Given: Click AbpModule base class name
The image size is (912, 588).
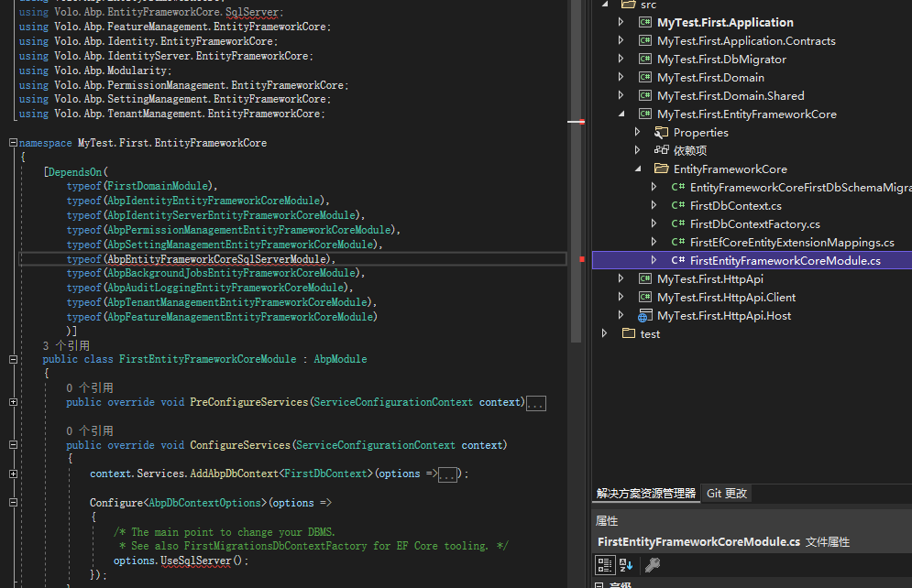Looking at the screenshot, I should (x=340, y=359).
